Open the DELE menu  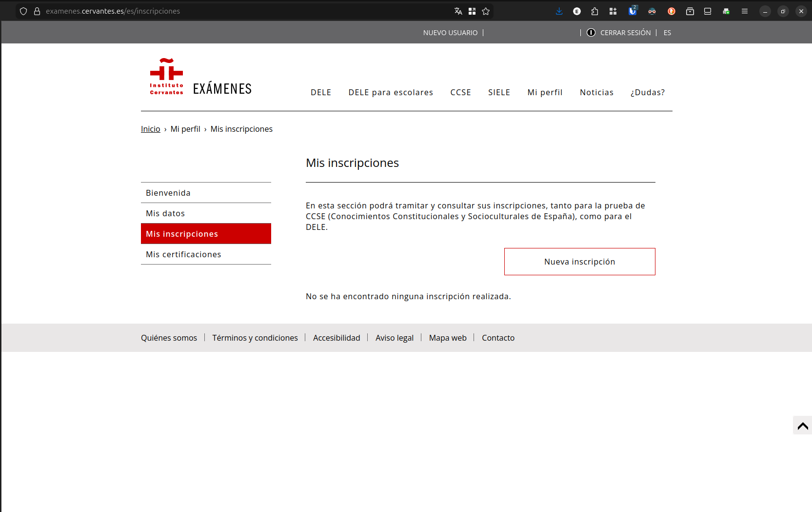pos(320,92)
